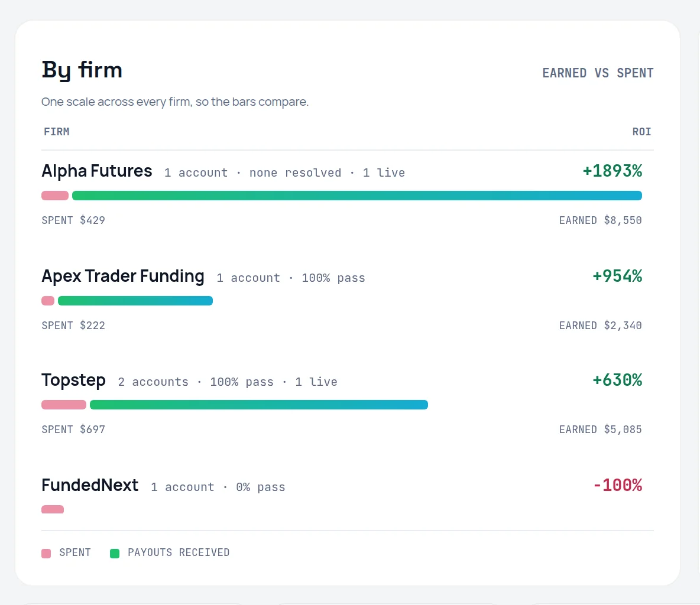This screenshot has height=605, width=700.
Task: Click the FIRM column header
Action: [x=57, y=132]
